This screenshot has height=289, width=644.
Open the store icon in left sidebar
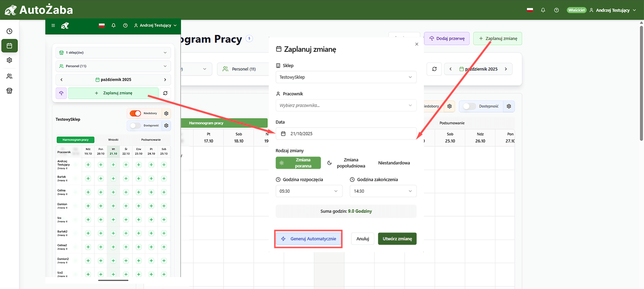coord(9,91)
